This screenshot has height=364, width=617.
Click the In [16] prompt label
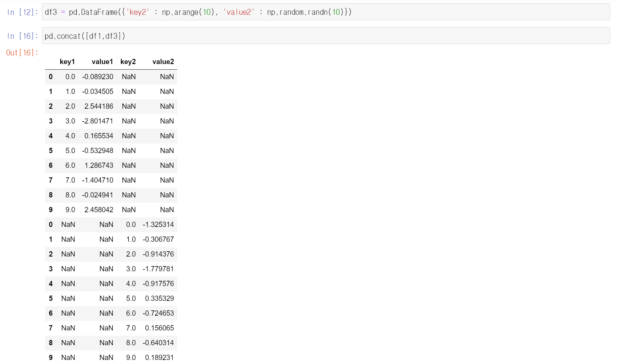click(x=22, y=36)
